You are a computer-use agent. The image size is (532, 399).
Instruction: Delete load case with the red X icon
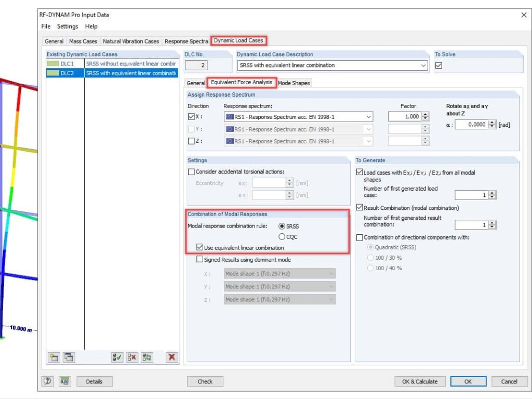click(171, 357)
